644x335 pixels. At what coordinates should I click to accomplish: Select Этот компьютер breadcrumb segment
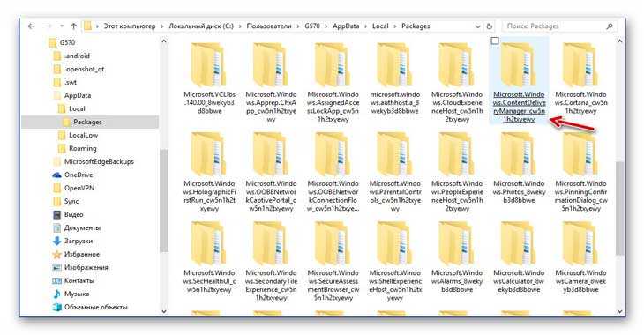coord(130,26)
